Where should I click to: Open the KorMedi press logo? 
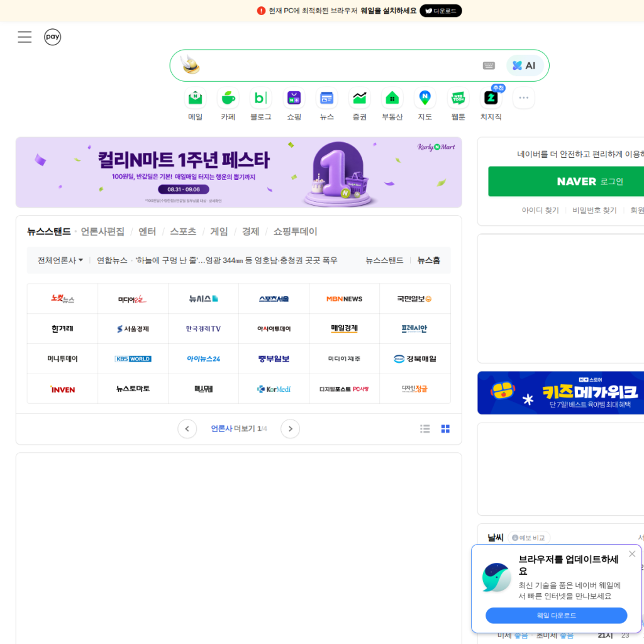coord(274,389)
